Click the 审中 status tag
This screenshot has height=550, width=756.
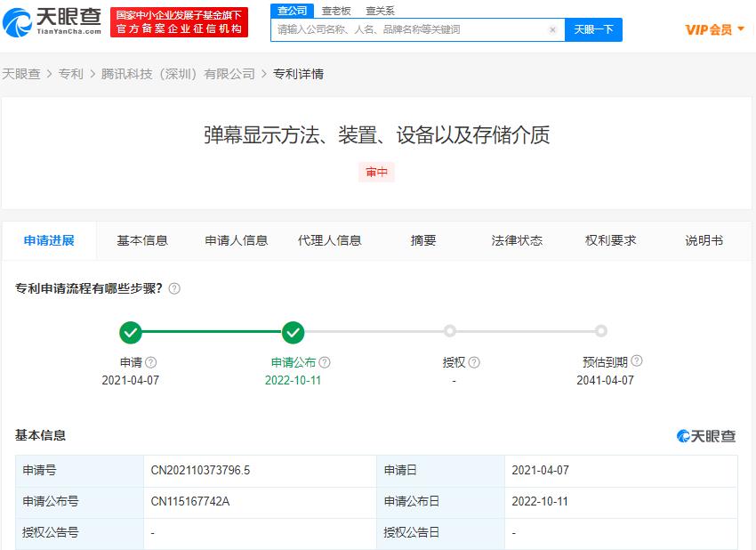tap(376, 173)
